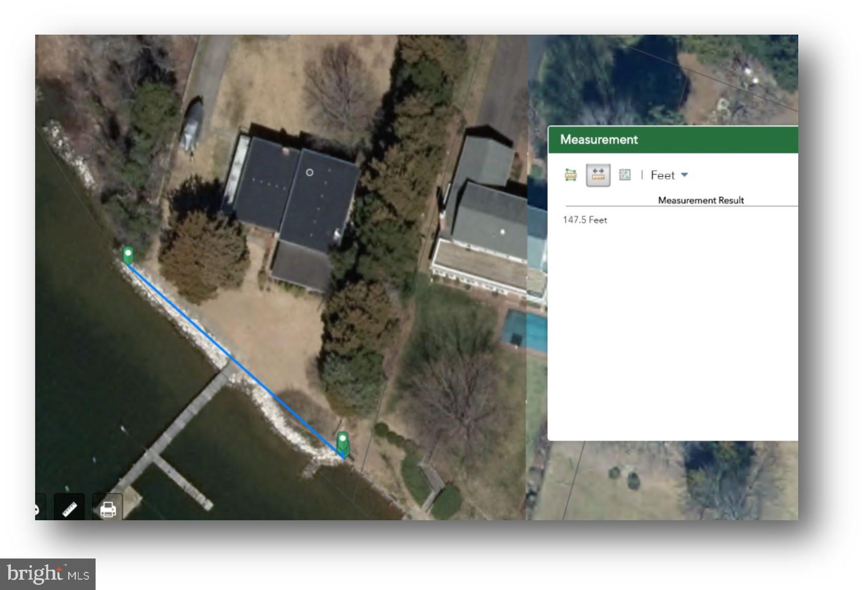Click the Measurement Result heading
Image resolution: width=868 pixels, height=590 pixels.
pyautogui.click(x=701, y=200)
